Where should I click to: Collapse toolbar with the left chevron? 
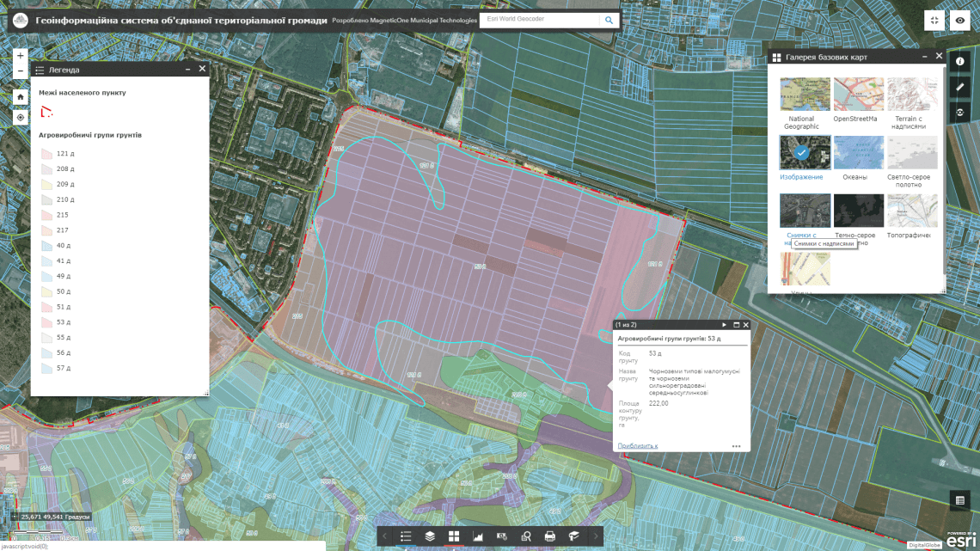click(384, 536)
